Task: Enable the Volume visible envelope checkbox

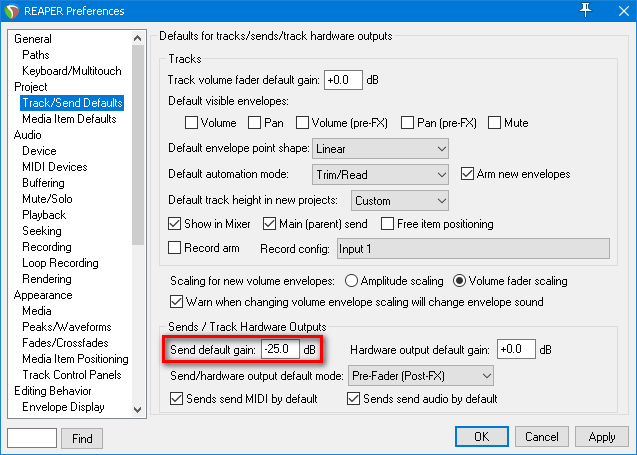Action: 191,123
